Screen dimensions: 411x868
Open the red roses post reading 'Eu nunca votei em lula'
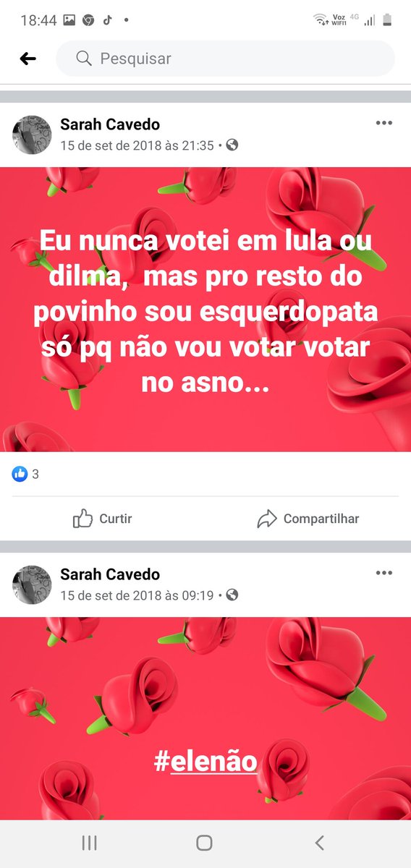tap(205, 310)
